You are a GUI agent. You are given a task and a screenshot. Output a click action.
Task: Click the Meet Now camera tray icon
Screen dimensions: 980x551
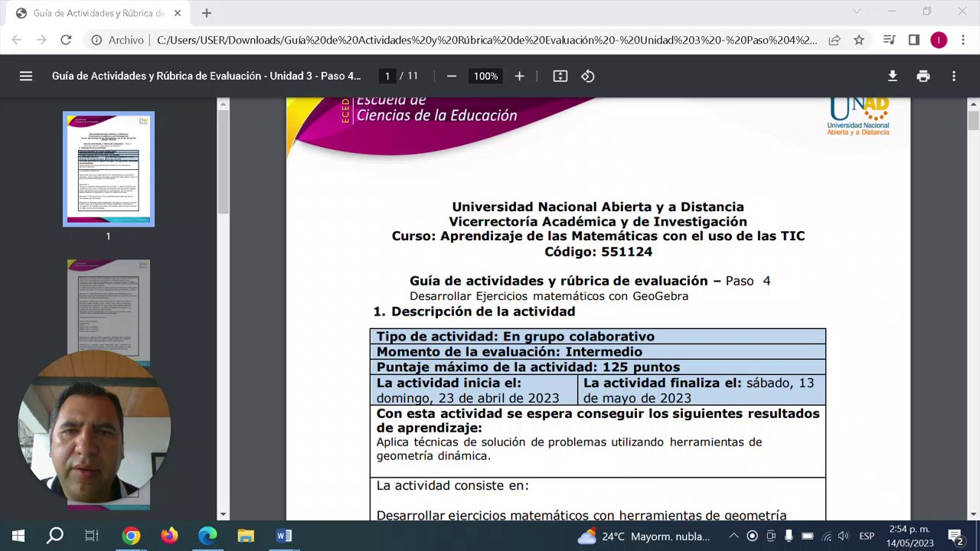(771, 536)
